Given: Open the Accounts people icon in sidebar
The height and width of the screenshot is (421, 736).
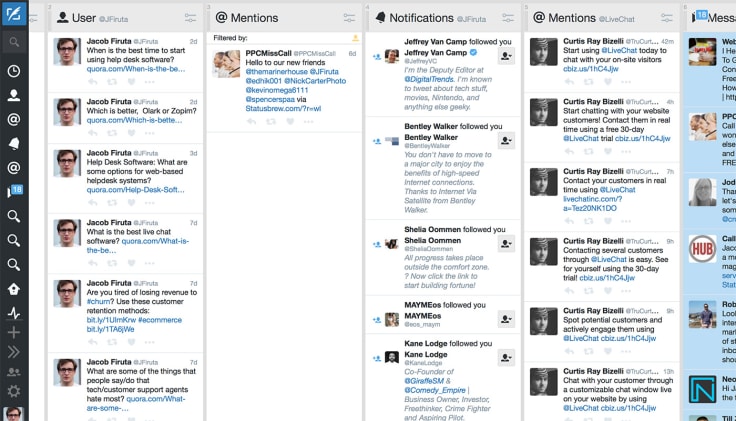Looking at the screenshot, I should [x=14, y=372].
